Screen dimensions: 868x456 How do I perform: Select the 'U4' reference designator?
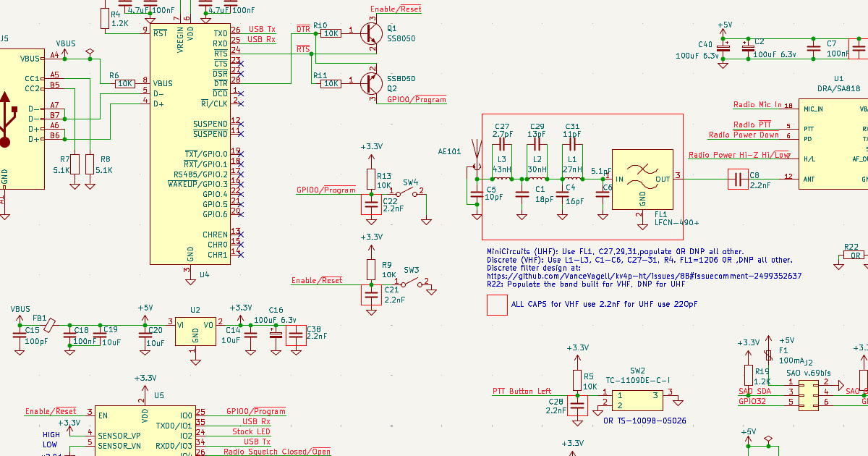point(204,274)
